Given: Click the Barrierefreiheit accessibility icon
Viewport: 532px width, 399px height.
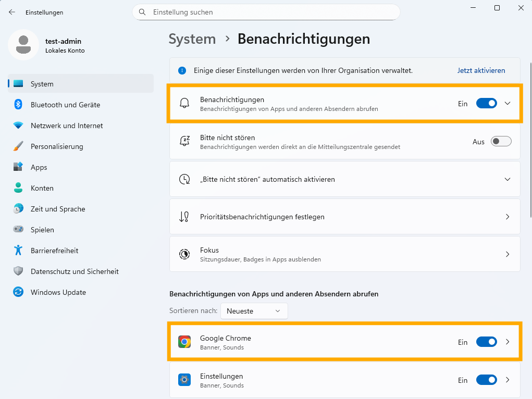Looking at the screenshot, I should coord(18,251).
